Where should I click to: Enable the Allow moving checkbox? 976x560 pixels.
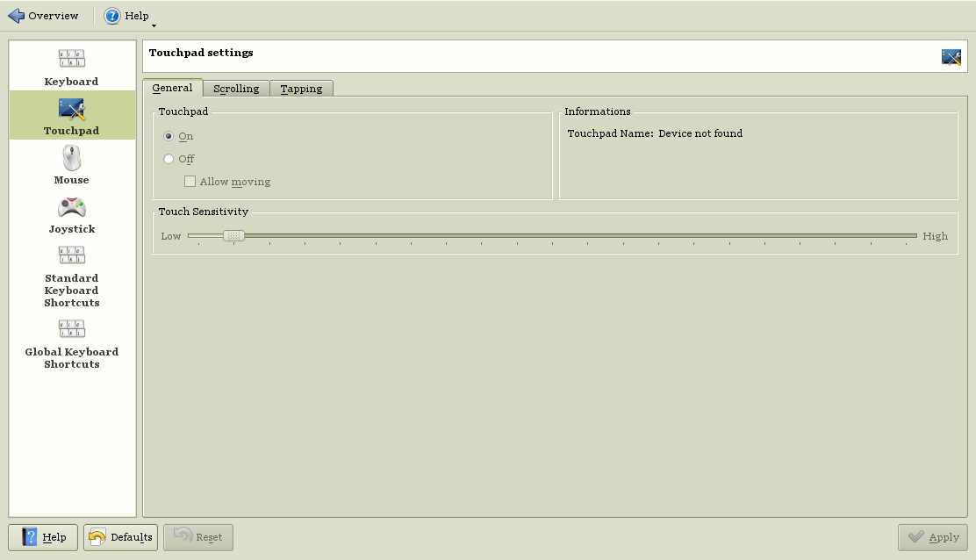[190, 182]
